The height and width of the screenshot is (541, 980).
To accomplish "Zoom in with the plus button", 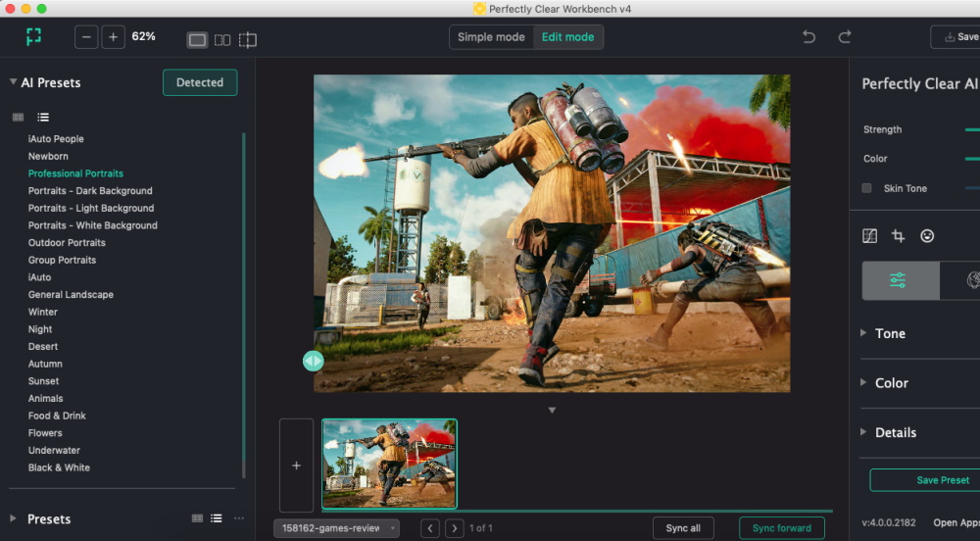I will [x=113, y=37].
